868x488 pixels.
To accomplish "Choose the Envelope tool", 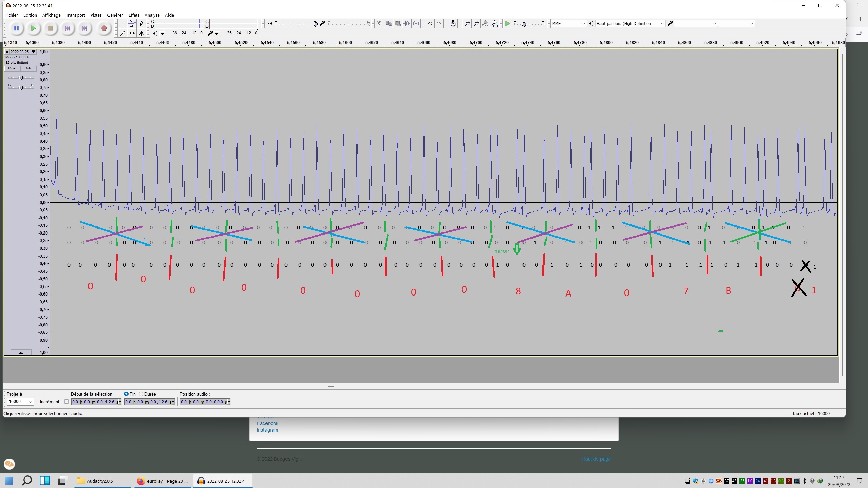I will 132,24.
